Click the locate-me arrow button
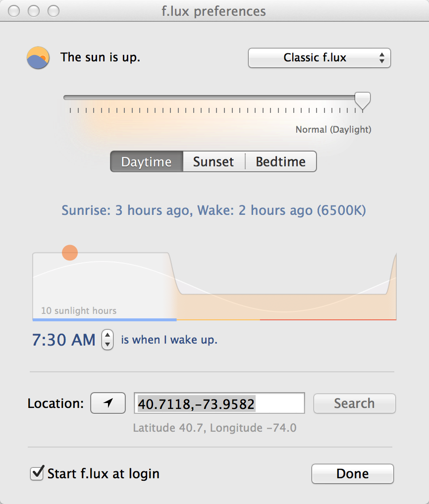 click(108, 403)
